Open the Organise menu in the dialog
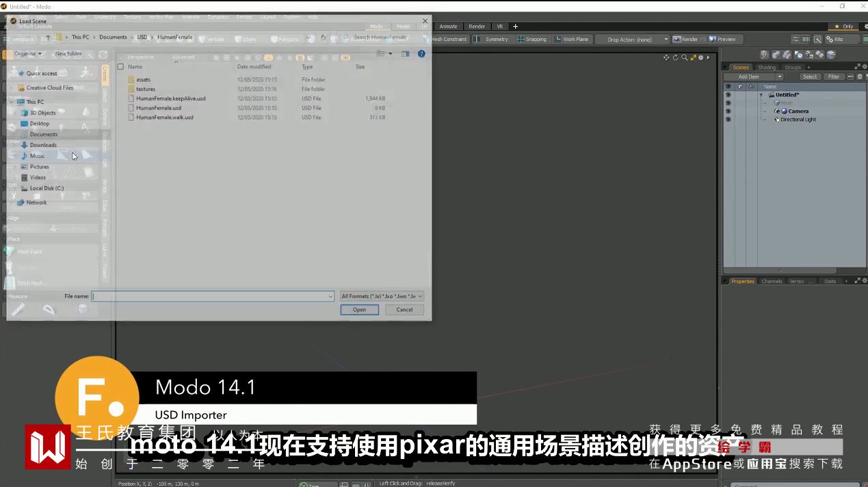This screenshot has height=487, width=868. tap(27, 53)
